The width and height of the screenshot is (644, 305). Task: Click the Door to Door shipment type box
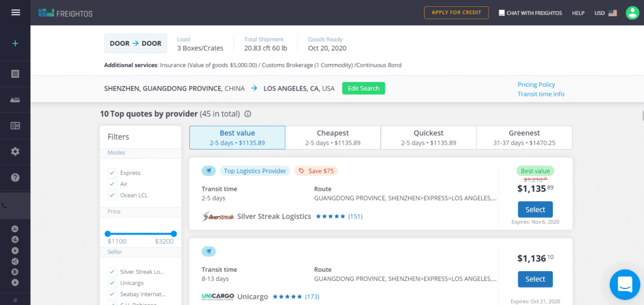click(136, 43)
